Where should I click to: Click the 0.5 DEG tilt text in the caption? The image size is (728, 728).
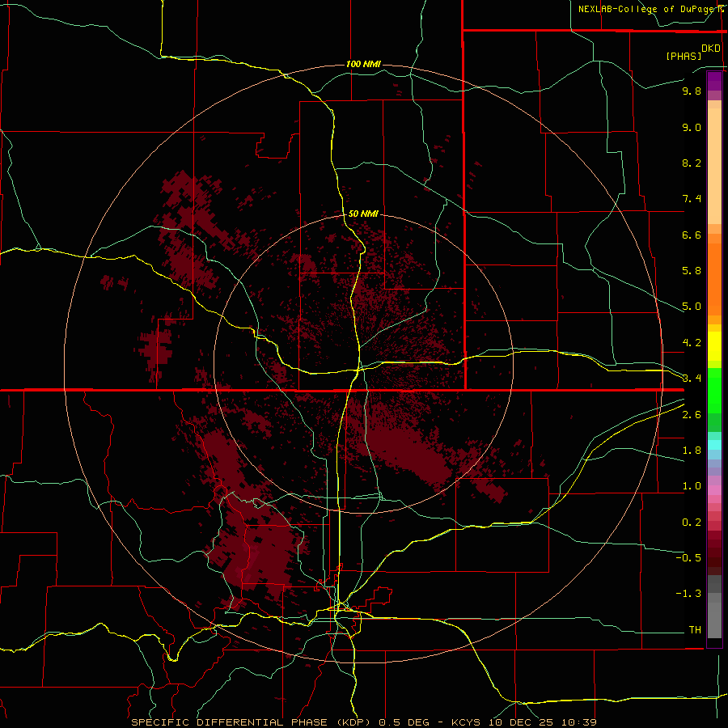(404, 722)
